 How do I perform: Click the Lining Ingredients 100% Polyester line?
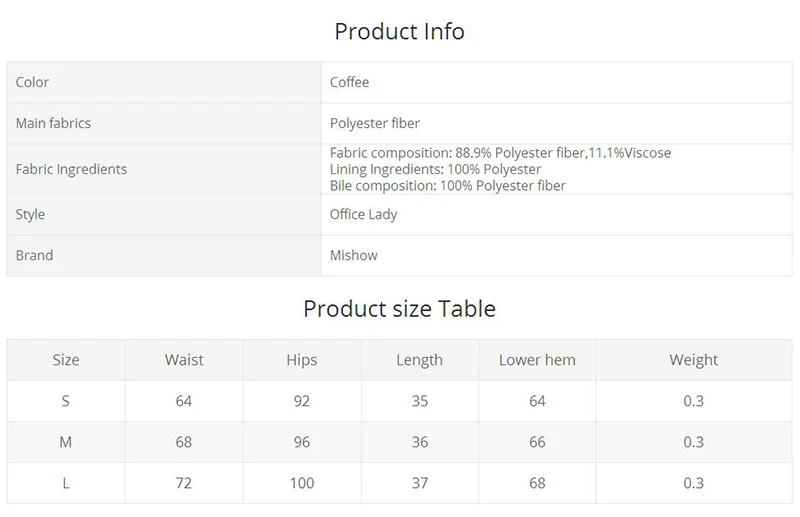435,169
